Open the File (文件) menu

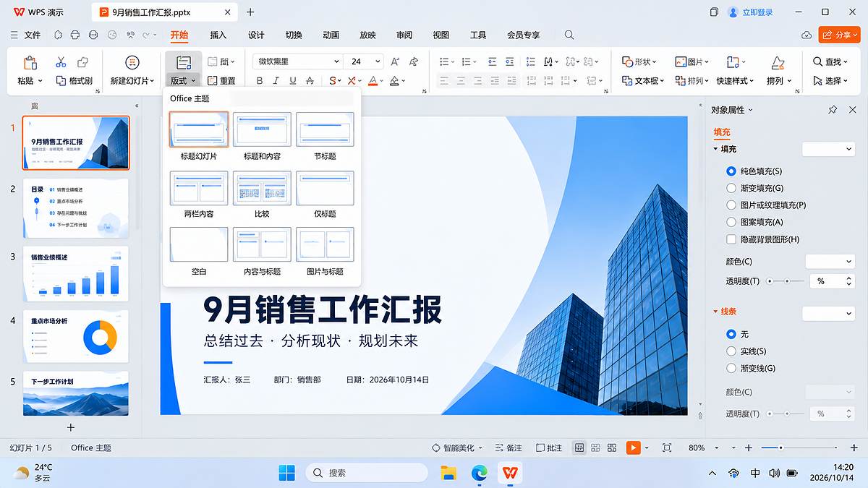pyautogui.click(x=33, y=35)
